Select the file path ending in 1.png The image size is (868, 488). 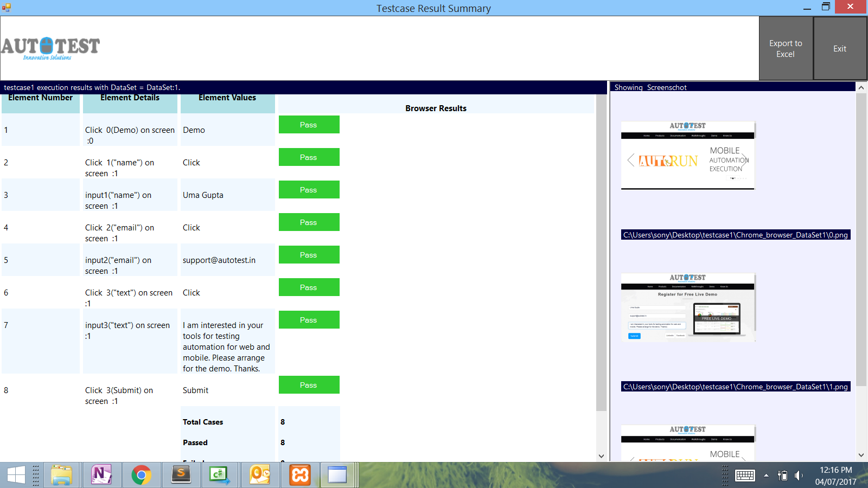(735, 387)
